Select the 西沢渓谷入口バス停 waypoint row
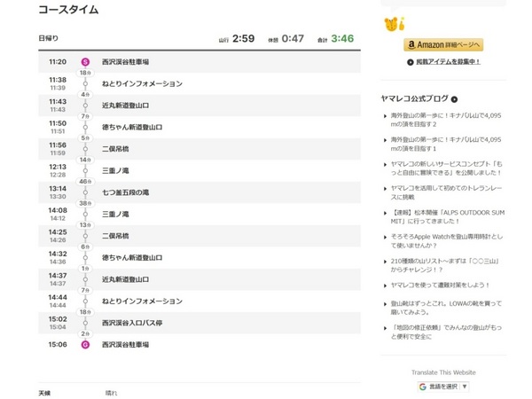The width and height of the screenshot is (532, 399). tap(199, 323)
